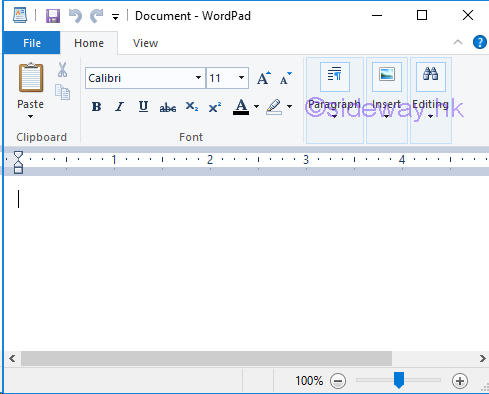
Task: Collapse the ribbon with the chevron
Action: point(458,42)
